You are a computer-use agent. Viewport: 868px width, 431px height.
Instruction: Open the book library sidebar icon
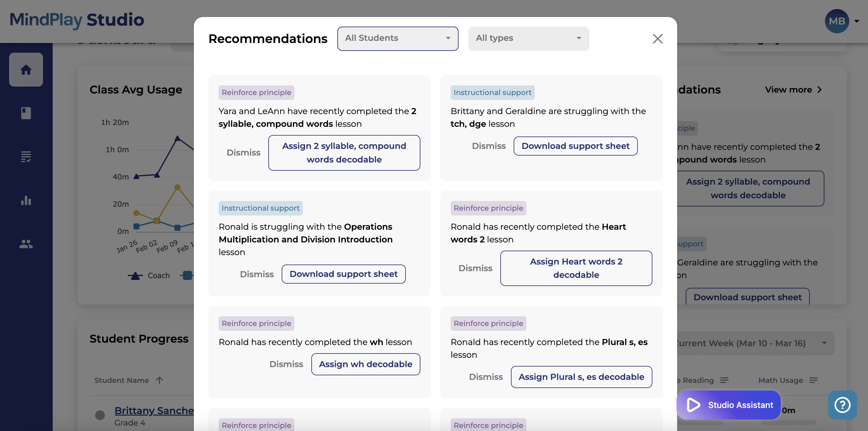pyautogui.click(x=26, y=113)
